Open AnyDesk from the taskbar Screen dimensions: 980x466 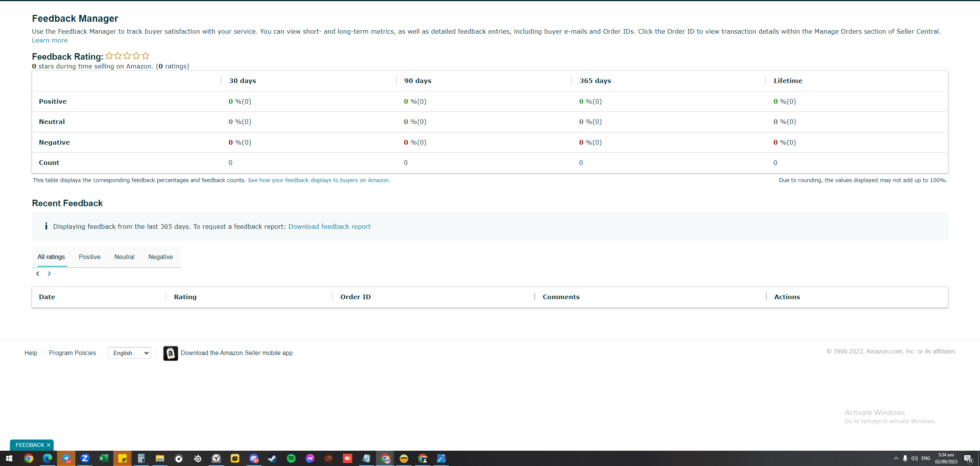point(348,458)
